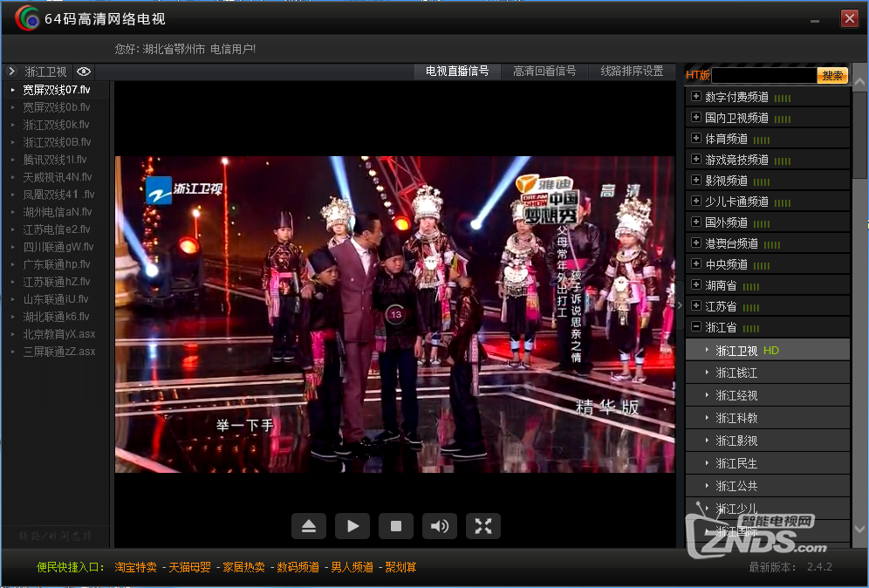The height and width of the screenshot is (588, 869).
Task: Select the 宽屏双线0b.flv source
Action: pos(57,107)
